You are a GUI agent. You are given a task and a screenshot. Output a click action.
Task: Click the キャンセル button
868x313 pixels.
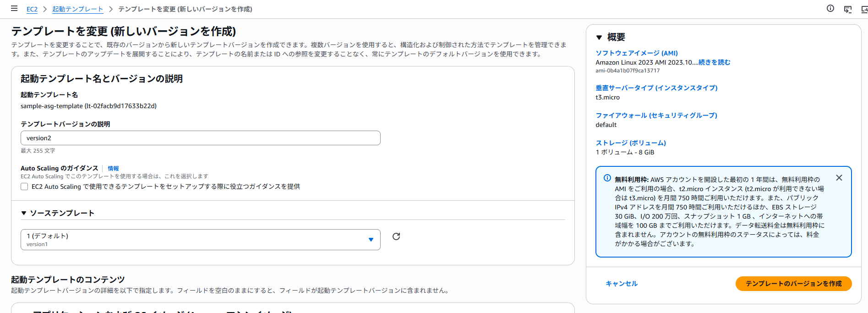pyautogui.click(x=622, y=284)
